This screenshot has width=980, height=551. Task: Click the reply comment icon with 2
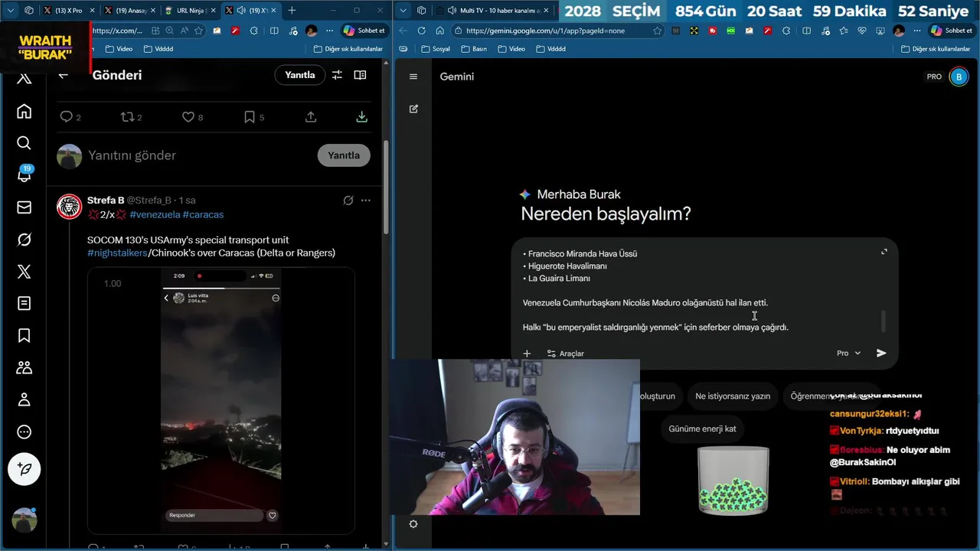(70, 117)
